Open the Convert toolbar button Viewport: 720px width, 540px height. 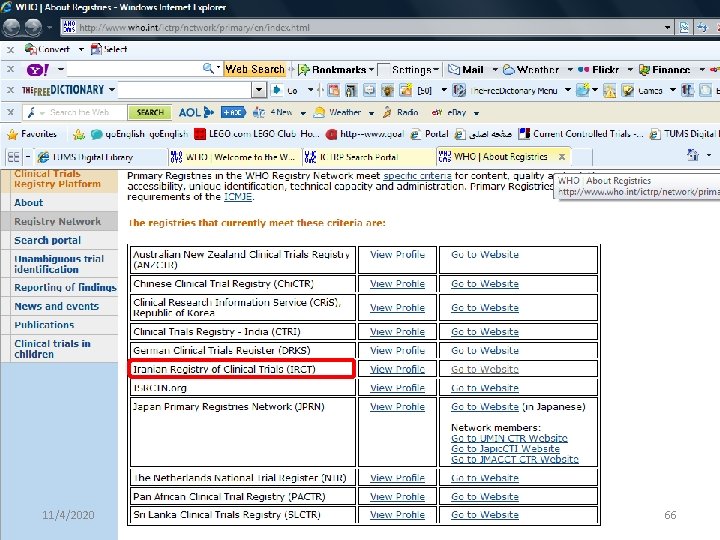[x=47, y=49]
